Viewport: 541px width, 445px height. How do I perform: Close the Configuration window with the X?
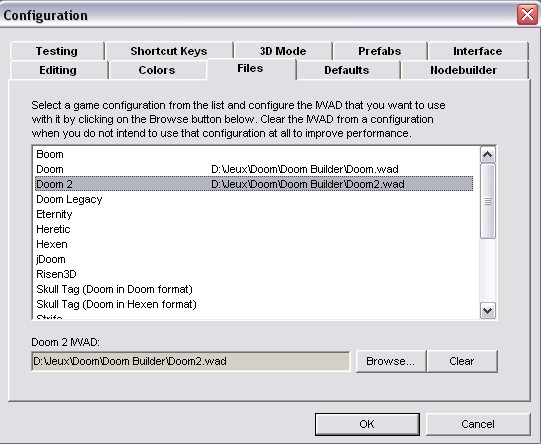tap(527, 15)
